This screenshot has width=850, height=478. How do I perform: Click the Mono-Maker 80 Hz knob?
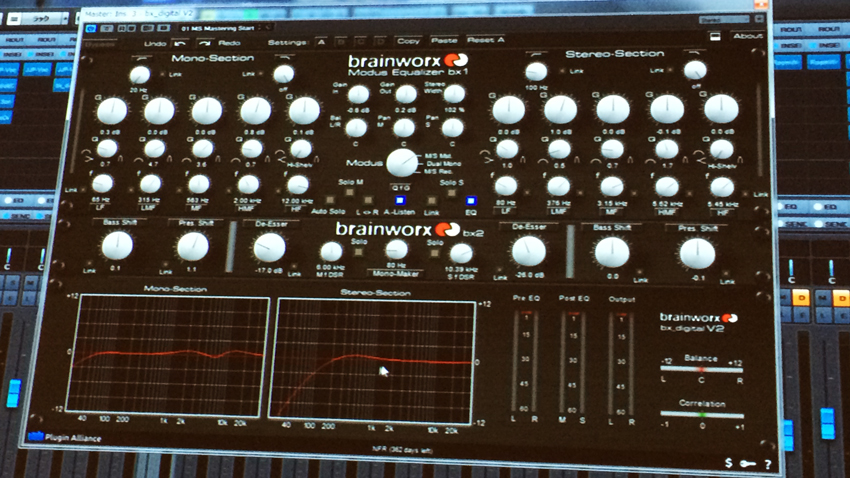[x=396, y=250]
